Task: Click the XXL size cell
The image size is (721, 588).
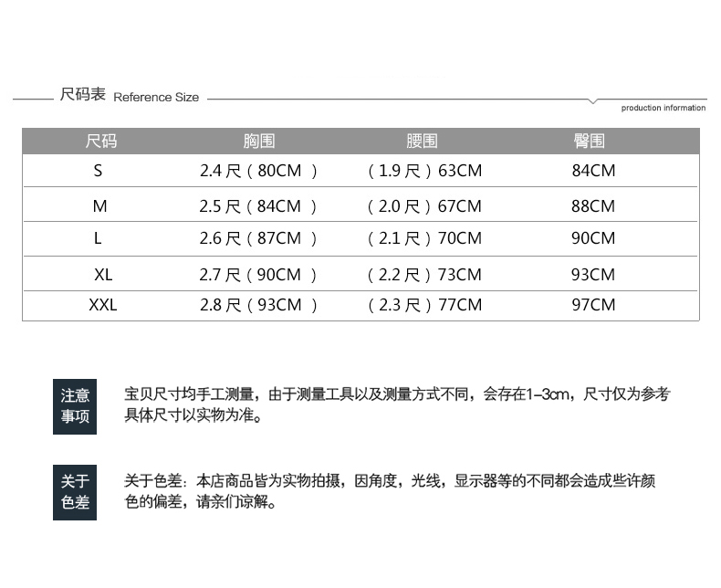Action: pyautogui.click(x=103, y=305)
